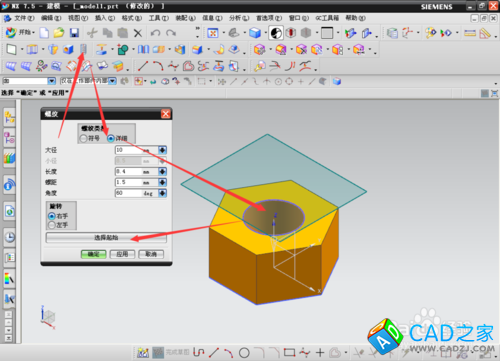Click the 长度 length input field

136,171
